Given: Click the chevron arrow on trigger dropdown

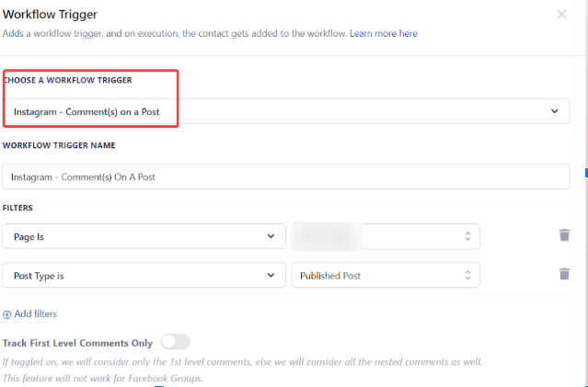Looking at the screenshot, I should tap(554, 111).
